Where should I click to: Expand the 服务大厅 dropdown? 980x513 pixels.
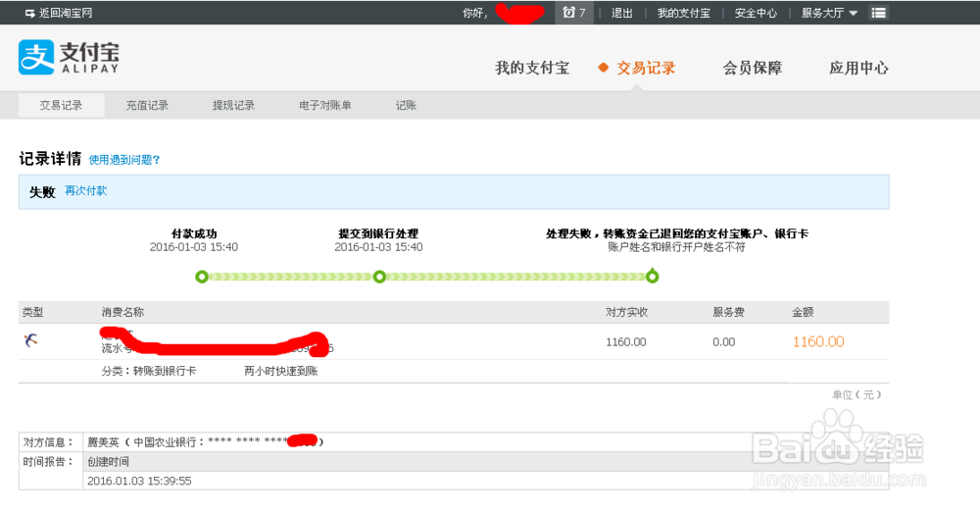pyautogui.click(x=829, y=13)
